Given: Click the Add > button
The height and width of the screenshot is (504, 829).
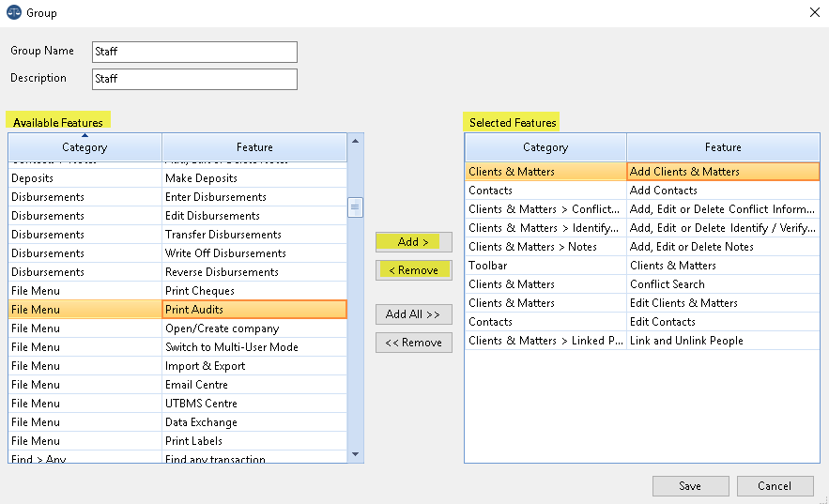Looking at the screenshot, I should coord(413,242).
